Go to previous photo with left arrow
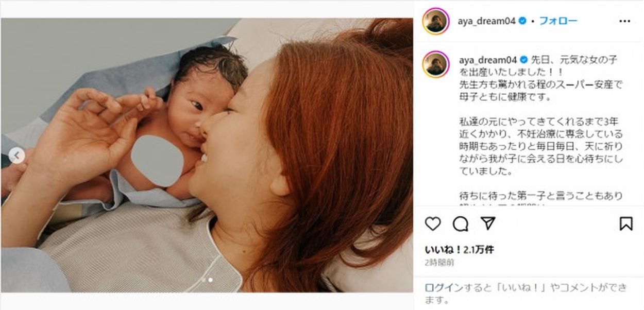 16,156
